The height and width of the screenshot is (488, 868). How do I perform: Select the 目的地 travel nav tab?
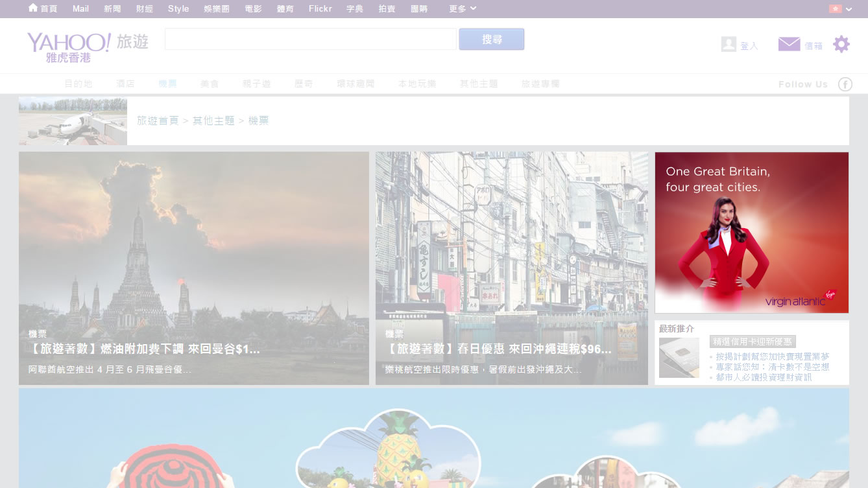pyautogui.click(x=78, y=84)
